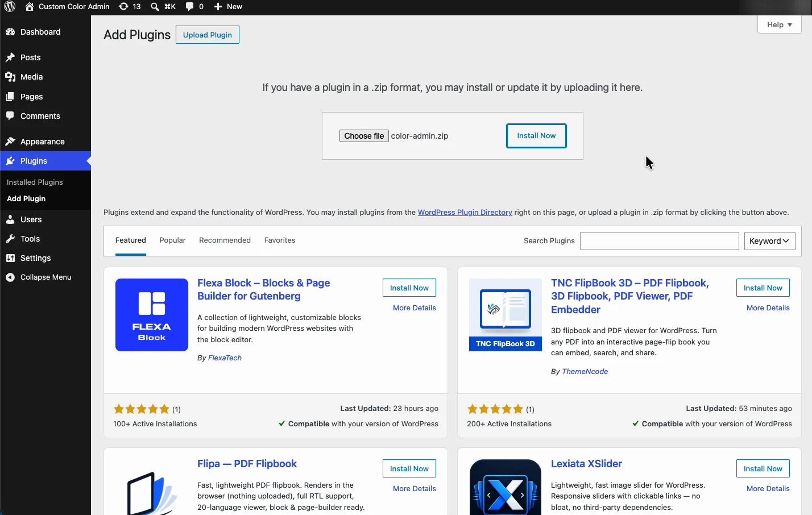The height and width of the screenshot is (515, 812).
Task: Click the Choose file button
Action: tap(364, 136)
